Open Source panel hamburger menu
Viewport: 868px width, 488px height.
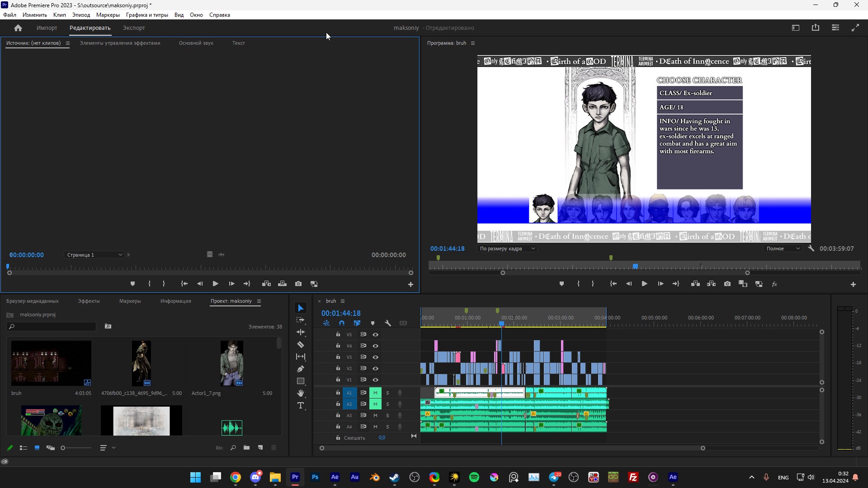[x=68, y=43]
